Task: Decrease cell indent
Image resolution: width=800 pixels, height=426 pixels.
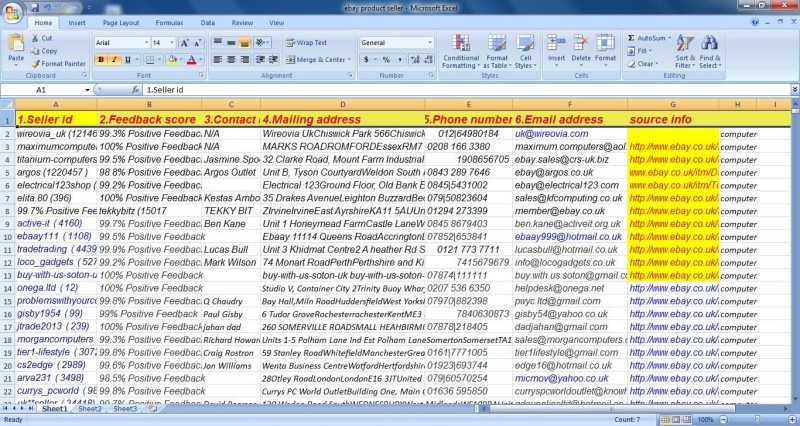Action: coord(260,60)
